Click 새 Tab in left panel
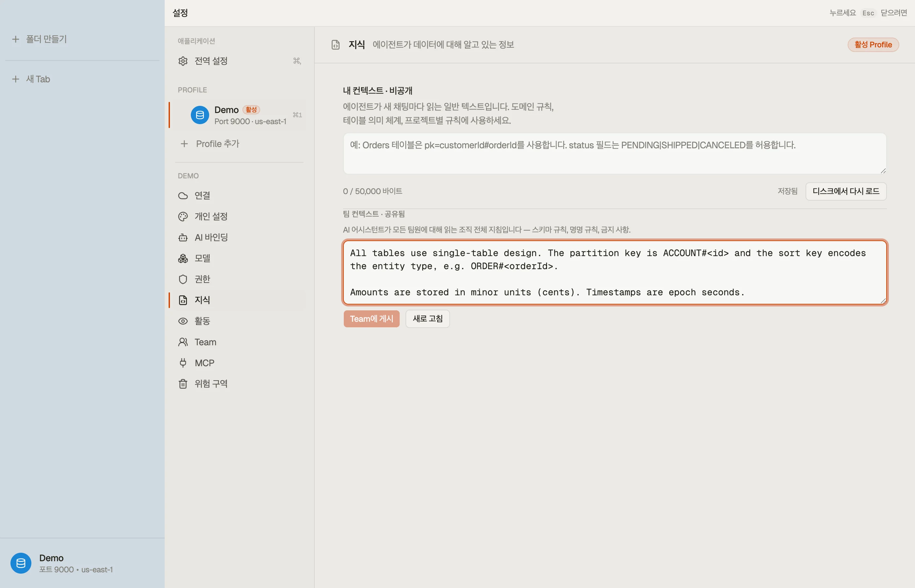Screen dimensions: 915x588 [38, 79]
